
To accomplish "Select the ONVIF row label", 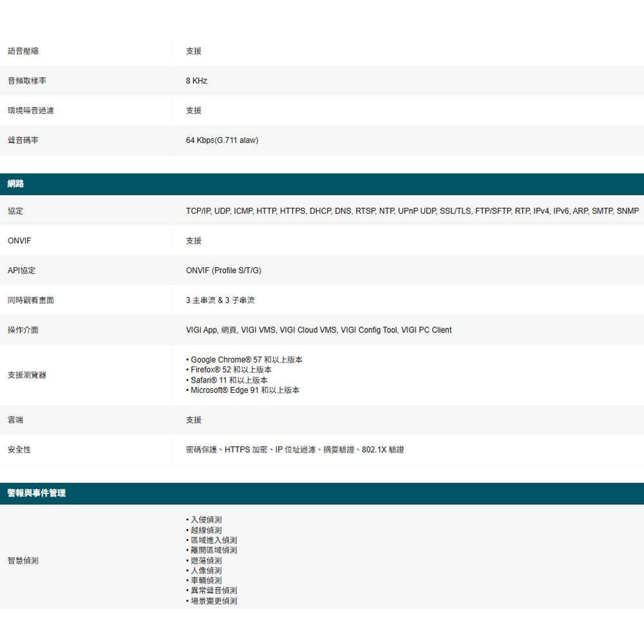I will [x=19, y=240].
